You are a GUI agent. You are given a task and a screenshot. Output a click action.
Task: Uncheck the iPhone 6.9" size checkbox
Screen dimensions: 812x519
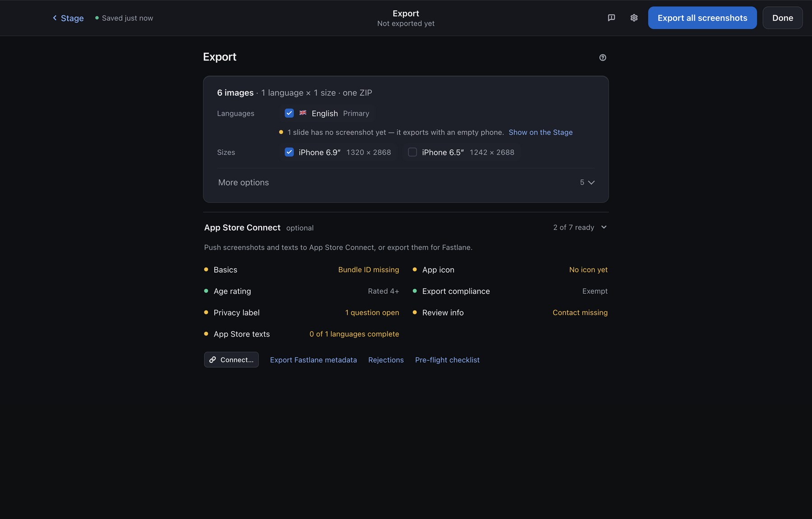coord(289,152)
